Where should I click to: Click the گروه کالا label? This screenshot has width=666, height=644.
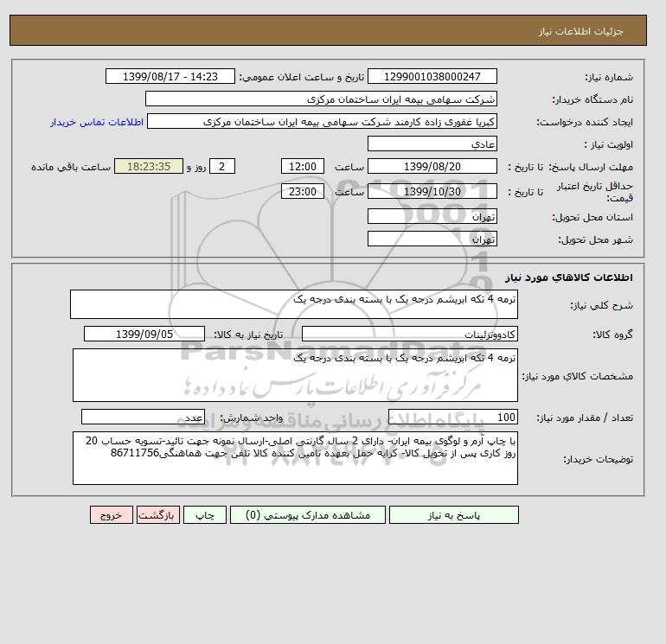[x=612, y=335]
